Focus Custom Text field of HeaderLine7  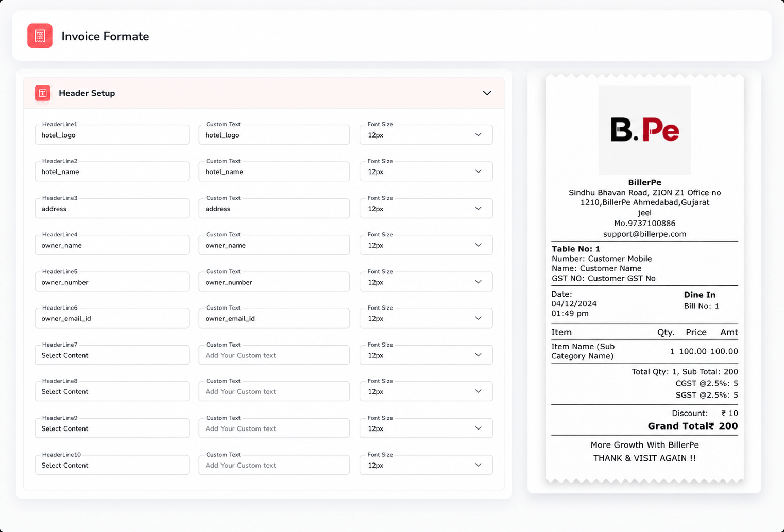coord(274,355)
